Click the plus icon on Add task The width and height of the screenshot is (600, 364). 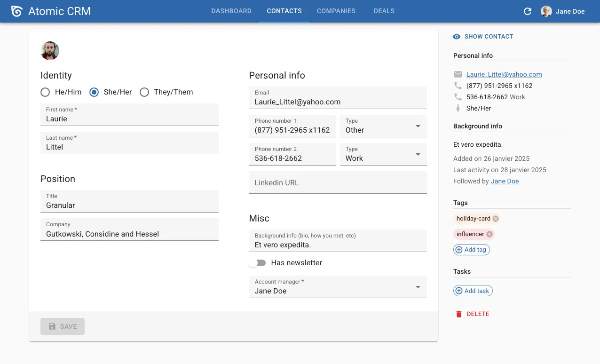click(x=458, y=291)
